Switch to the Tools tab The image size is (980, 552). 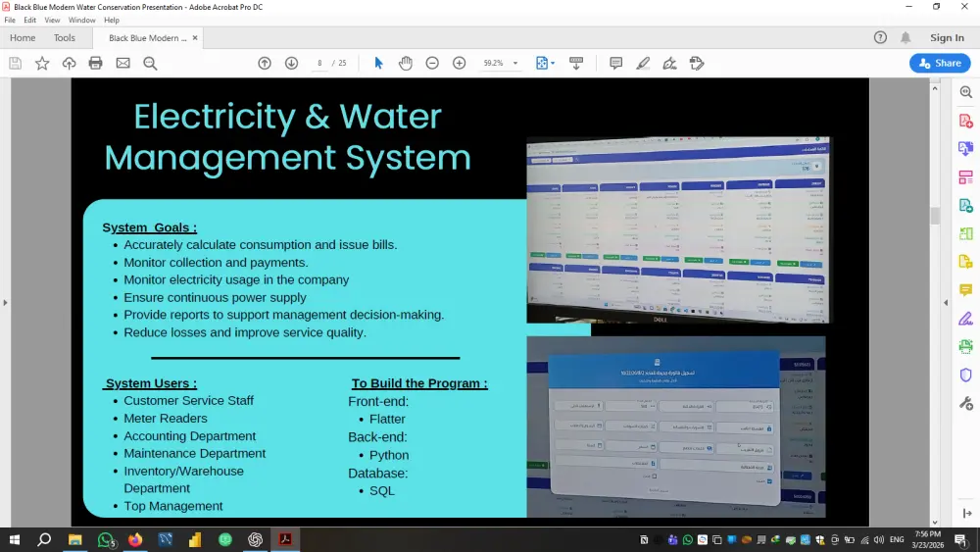[65, 37]
